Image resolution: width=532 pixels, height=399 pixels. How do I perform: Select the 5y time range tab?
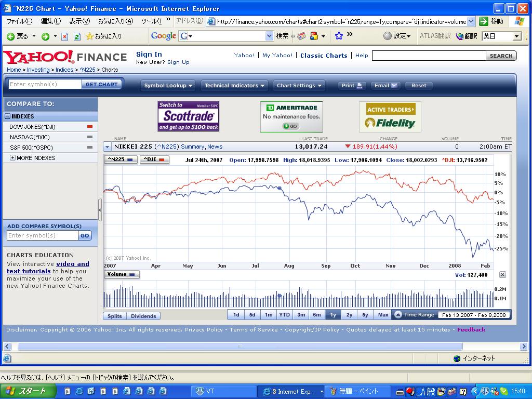coord(365,314)
